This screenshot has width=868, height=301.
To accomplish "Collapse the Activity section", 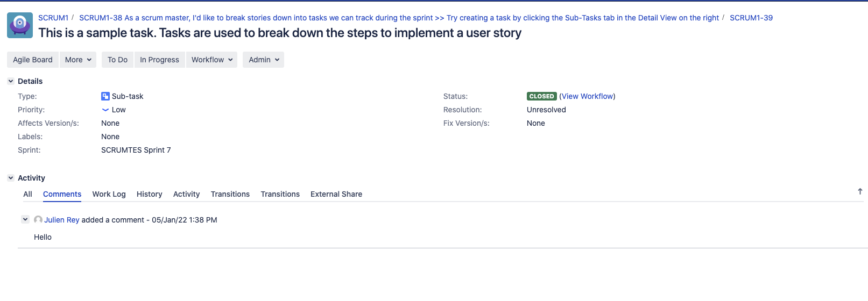I will point(11,178).
